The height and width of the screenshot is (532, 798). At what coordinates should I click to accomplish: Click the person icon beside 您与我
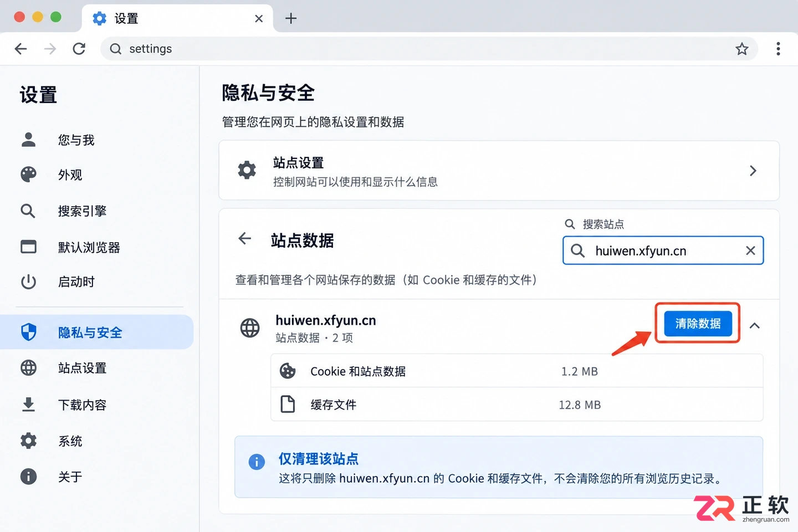click(x=28, y=140)
